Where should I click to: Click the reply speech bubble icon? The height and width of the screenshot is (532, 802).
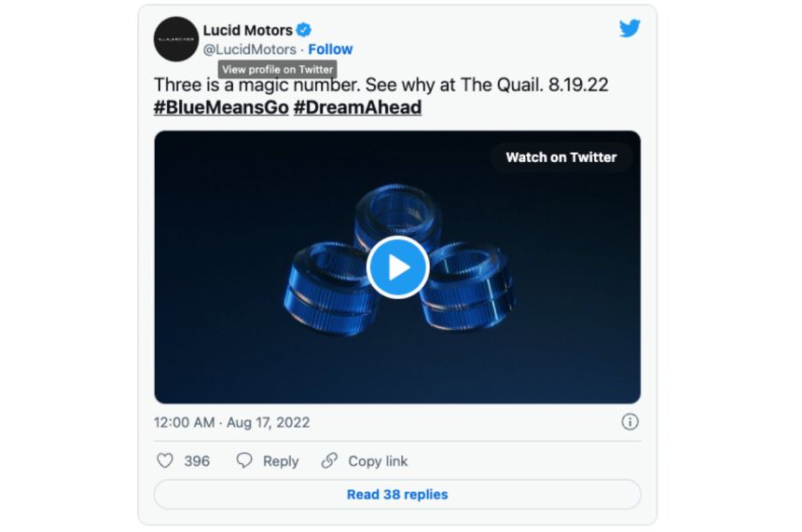click(244, 461)
